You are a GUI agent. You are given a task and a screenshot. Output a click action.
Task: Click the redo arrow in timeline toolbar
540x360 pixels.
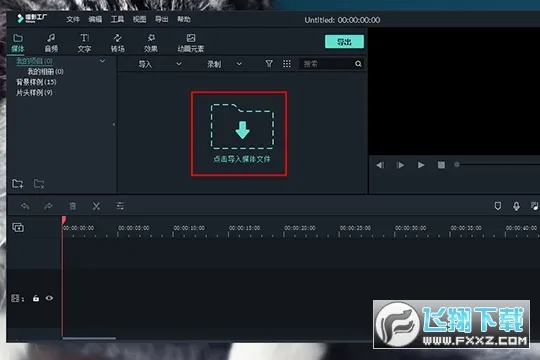[49, 206]
